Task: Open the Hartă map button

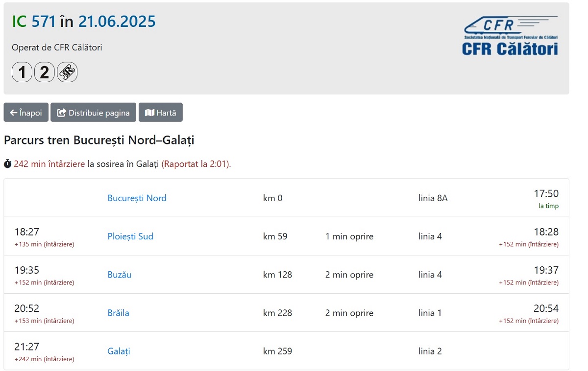Action: coord(161,113)
